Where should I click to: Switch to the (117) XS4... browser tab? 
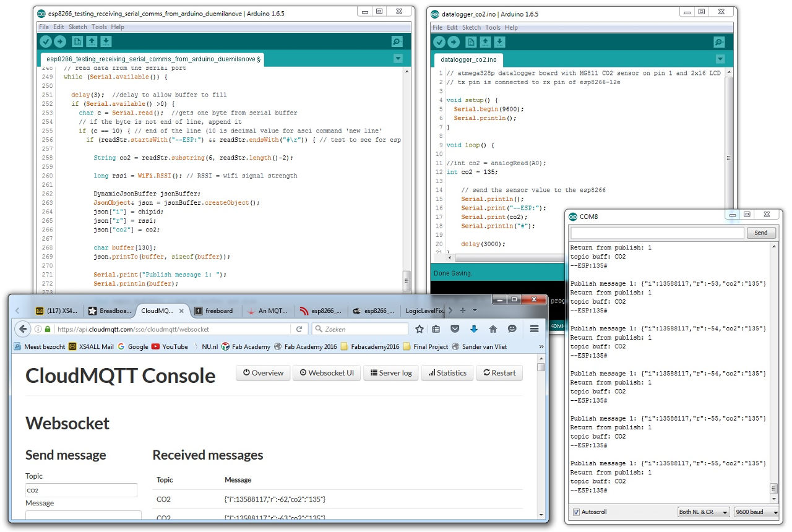[x=56, y=311]
